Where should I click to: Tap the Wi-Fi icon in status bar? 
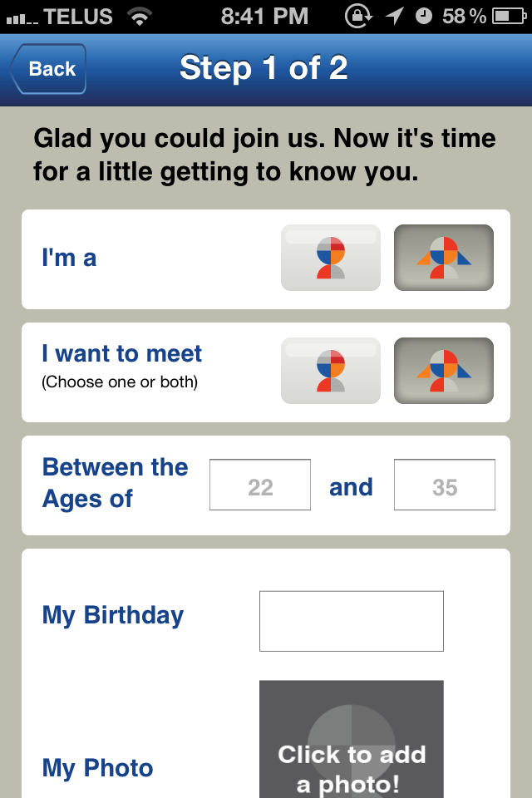pyautogui.click(x=141, y=16)
